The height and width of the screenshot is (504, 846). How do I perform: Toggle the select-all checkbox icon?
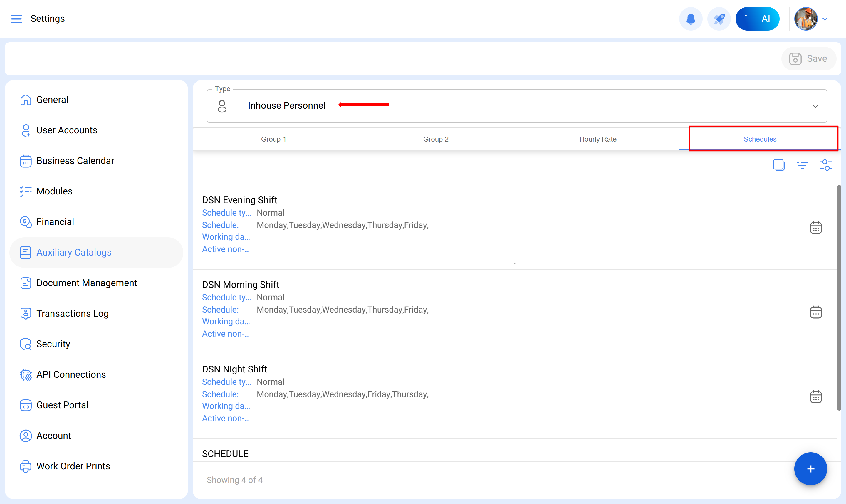point(778,165)
